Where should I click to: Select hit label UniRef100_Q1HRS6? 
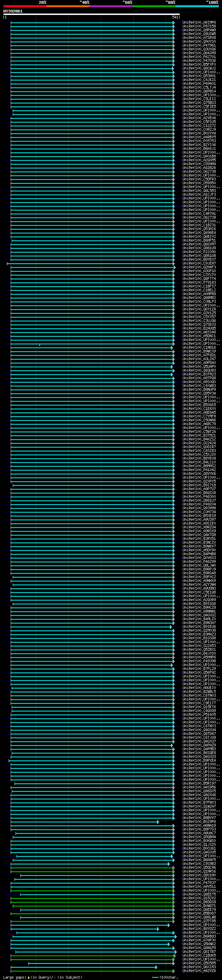point(199,872)
